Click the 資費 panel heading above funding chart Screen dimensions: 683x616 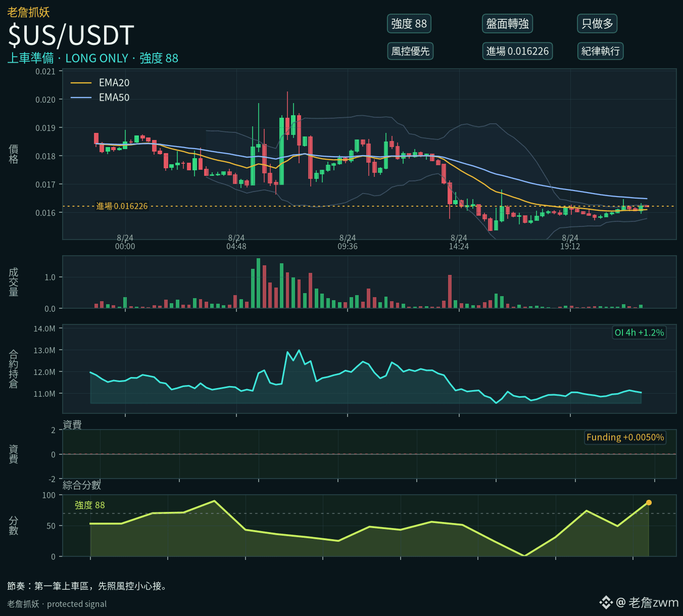[72, 424]
